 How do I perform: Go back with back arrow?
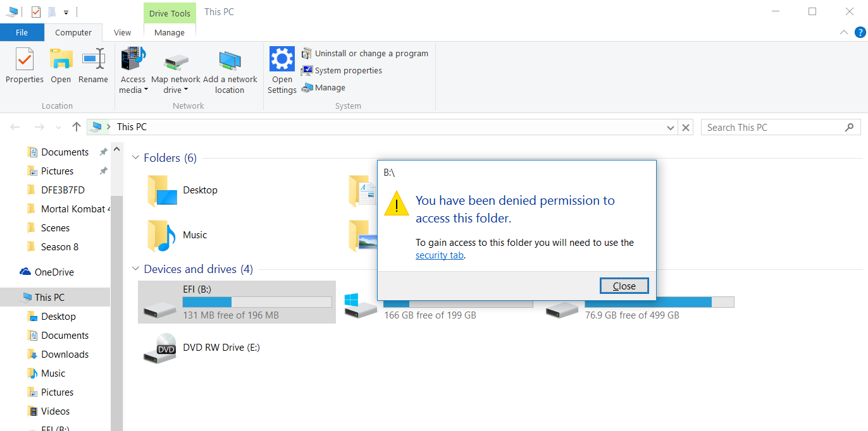click(15, 127)
